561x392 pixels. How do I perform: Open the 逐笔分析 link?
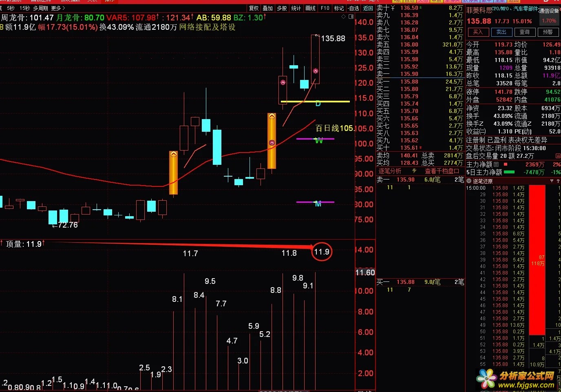390,171
